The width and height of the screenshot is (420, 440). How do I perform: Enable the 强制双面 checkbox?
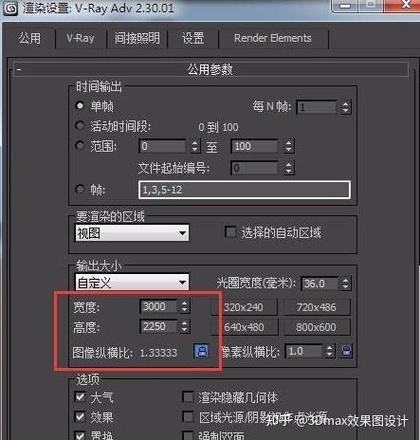(x=188, y=435)
